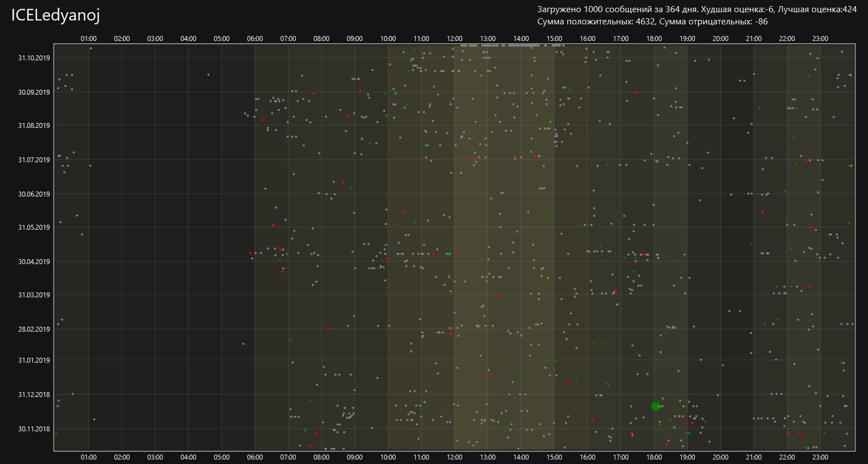Click 17:00 on the bottom time axis
Screen dimensions: 868x464
621,457
